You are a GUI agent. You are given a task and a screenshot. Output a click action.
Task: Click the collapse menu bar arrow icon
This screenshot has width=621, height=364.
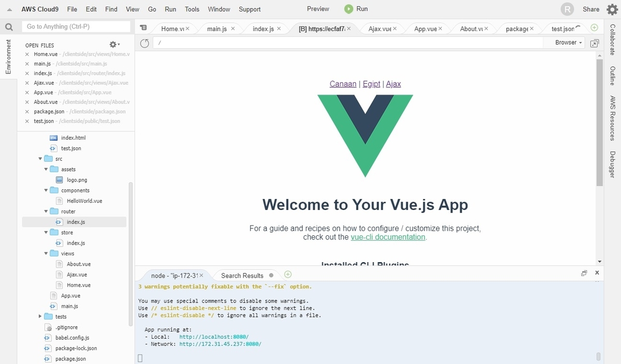pos(9,9)
